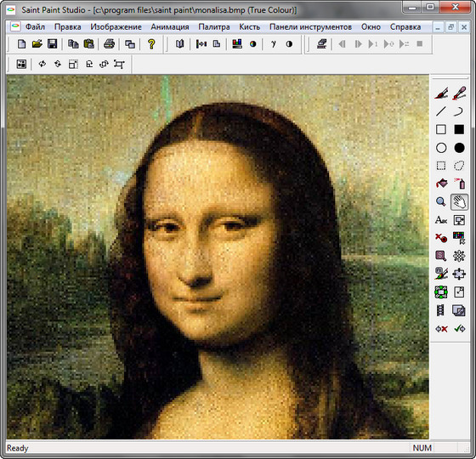The width and height of the screenshot is (476, 459).
Task: Click the save file icon
Action: tap(53, 44)
